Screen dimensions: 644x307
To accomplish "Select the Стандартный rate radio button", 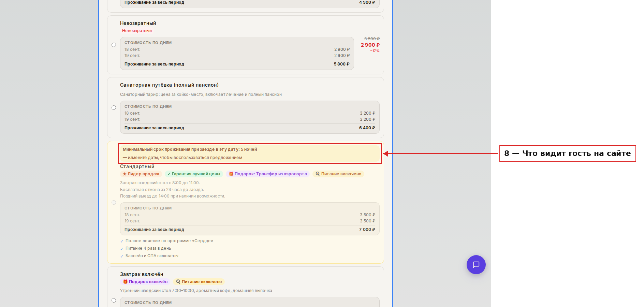I will tap(114, 203).
